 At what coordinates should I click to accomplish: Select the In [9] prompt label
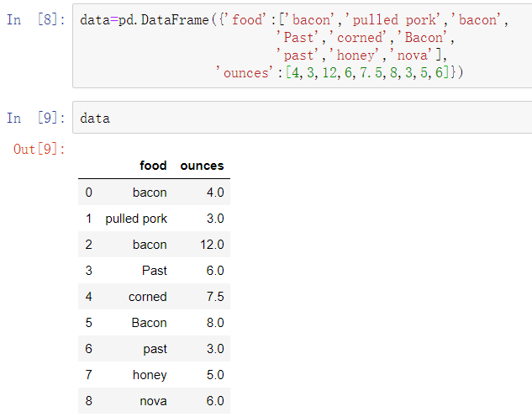(x=35, y=118)
